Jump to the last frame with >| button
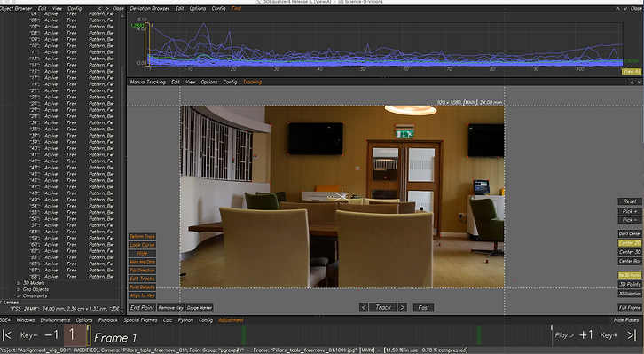Image resolution: width=644 pixels, height=354 pixels. pos(632,335)
